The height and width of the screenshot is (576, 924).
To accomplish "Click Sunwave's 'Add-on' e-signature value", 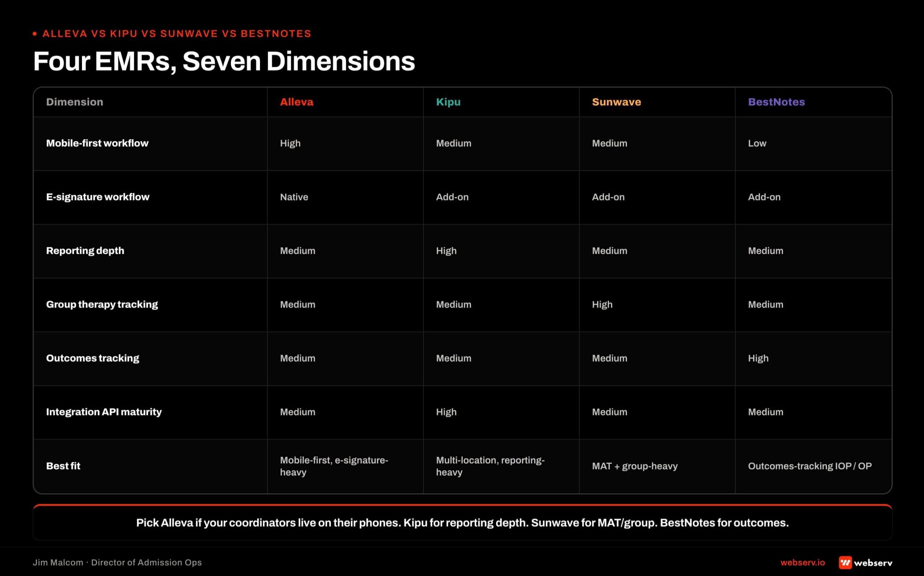I will point(608,197).
